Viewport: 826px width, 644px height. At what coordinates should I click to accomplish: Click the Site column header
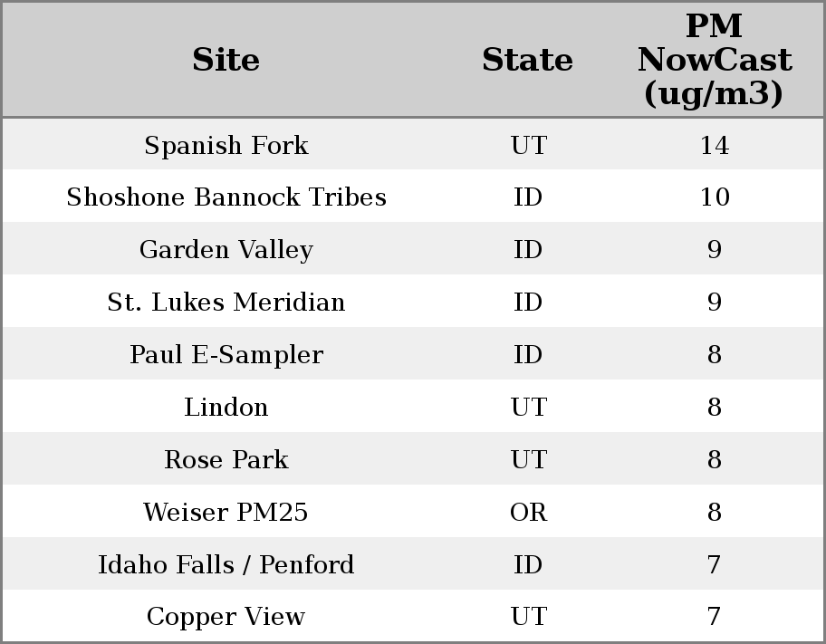[226, 60]
